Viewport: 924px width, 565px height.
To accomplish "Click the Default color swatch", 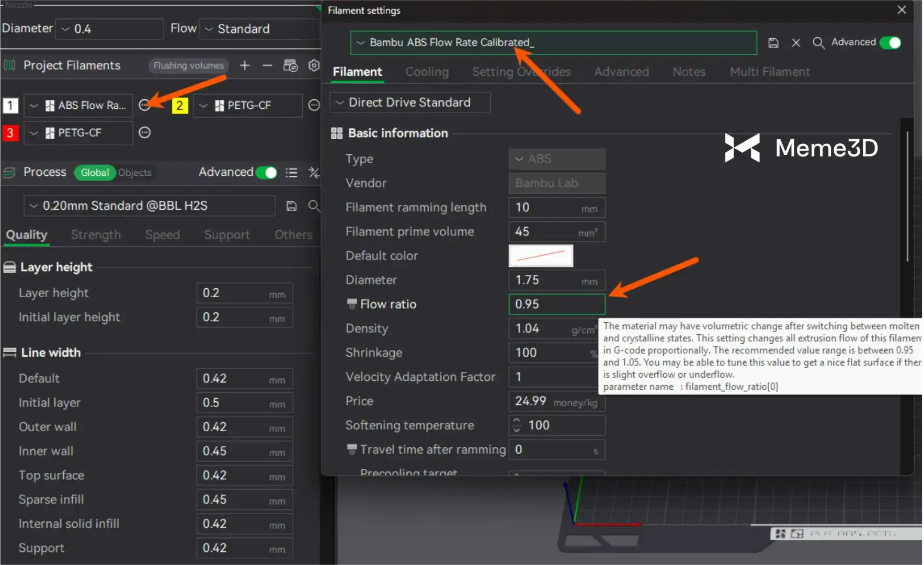I will coord(540,256).
